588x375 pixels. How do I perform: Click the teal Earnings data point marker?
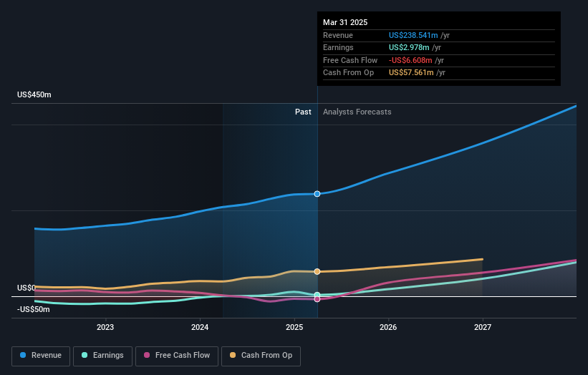tap(317, 295)
